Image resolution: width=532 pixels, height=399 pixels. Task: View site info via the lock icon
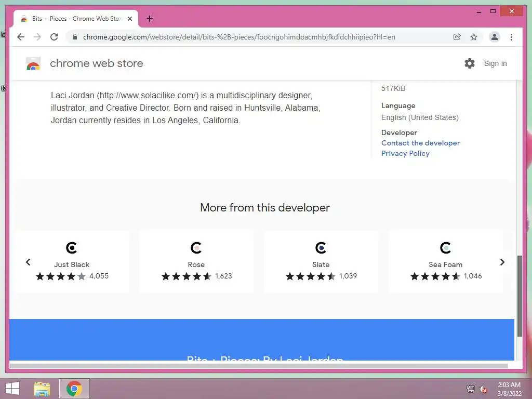(75, 37)
